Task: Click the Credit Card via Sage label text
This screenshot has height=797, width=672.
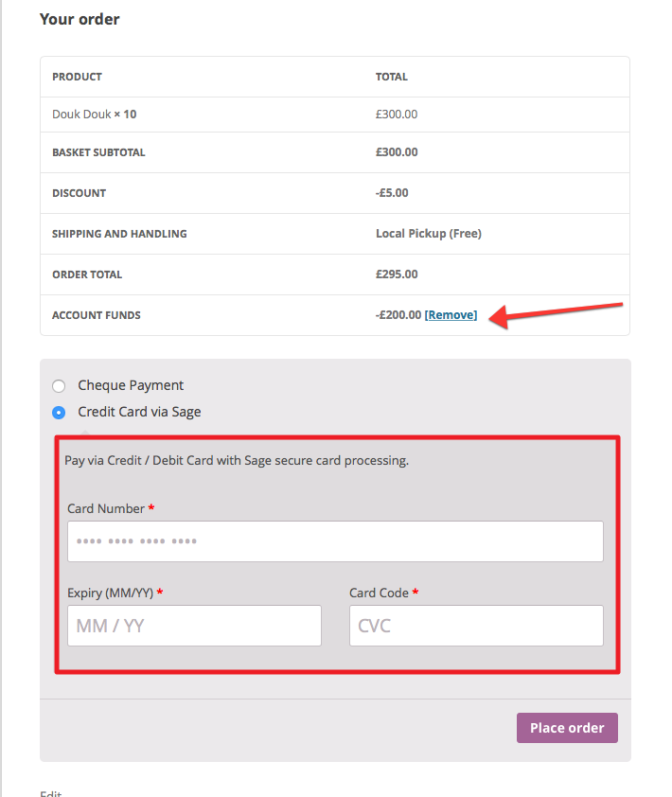Action: pos(139,412)
